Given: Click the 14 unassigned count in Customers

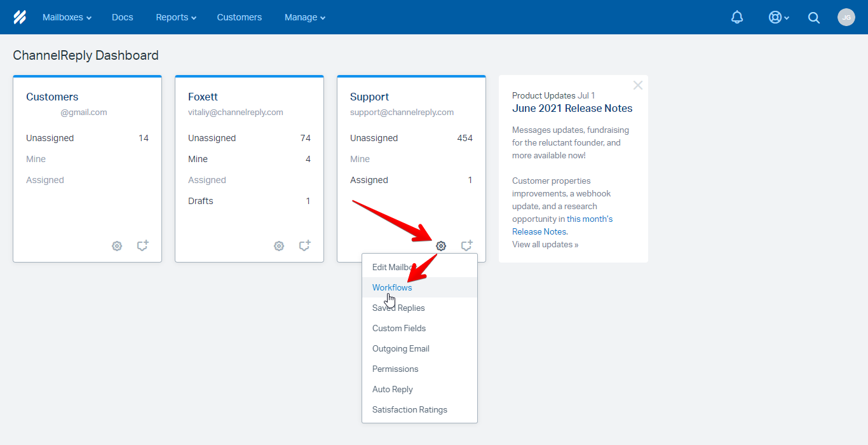Looking at the screenshot, I should tap(144, 138).
